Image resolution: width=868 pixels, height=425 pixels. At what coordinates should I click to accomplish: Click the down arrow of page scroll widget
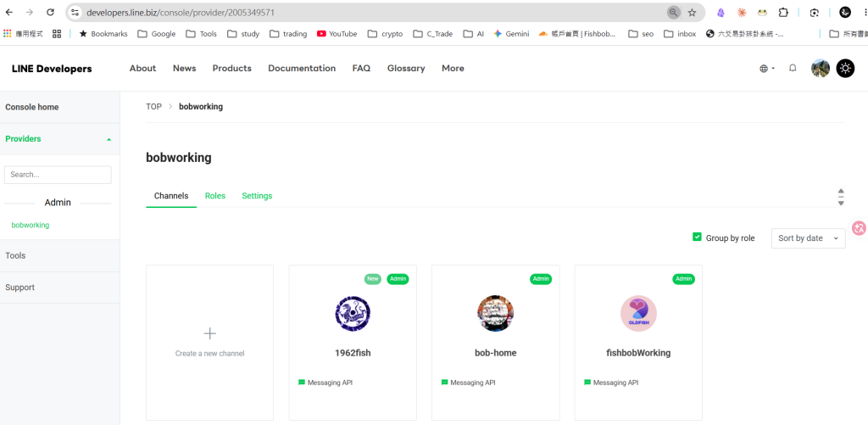pyautogui.click(x=841, y=204)
